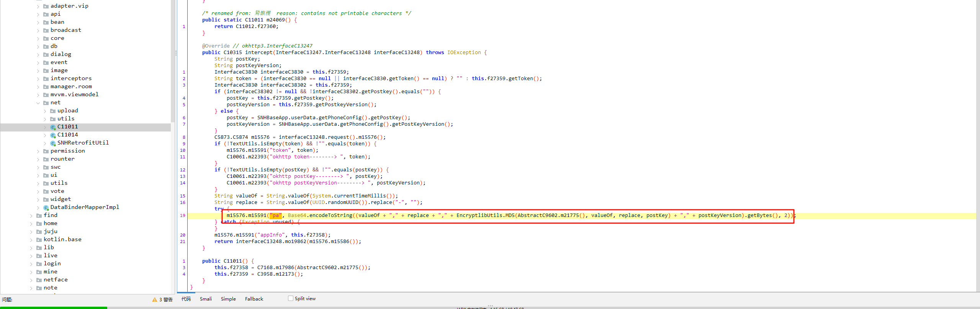The width and height of the screenshot is (980, 309).
Task: Click the SNHRetrofitUtil class icon
Action: tap(53, 143)
